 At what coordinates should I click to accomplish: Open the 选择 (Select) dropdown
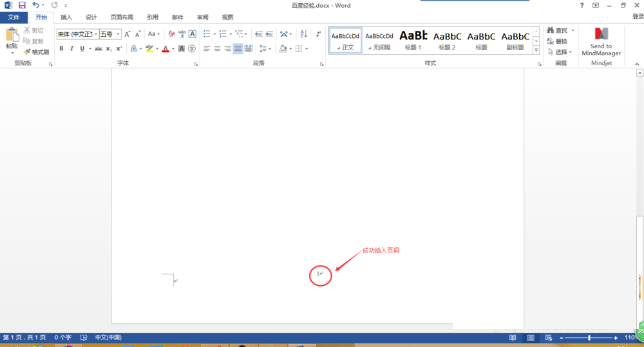(x=560, y=52)
